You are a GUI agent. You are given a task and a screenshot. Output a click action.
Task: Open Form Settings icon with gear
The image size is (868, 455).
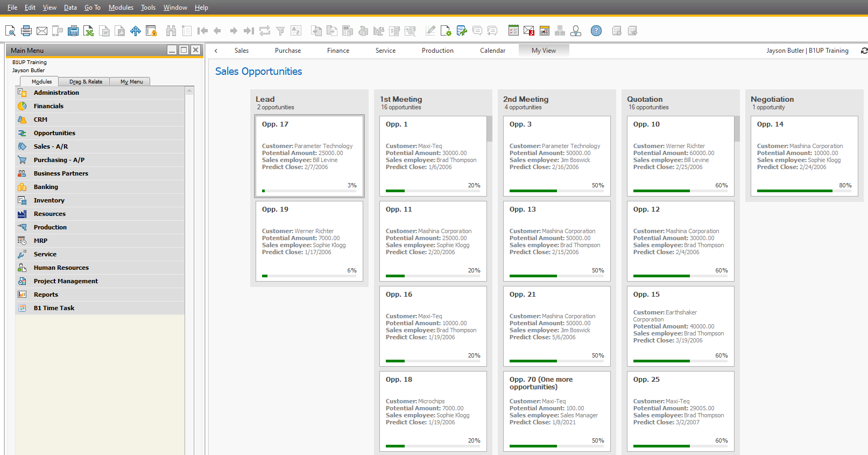click(x=446, y=31)
